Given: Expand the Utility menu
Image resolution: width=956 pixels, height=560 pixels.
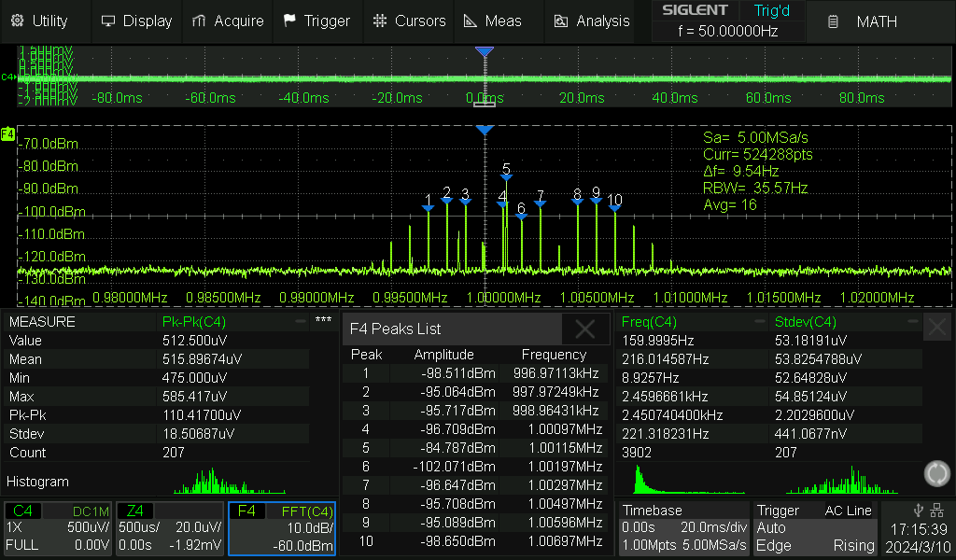Looking at the screenshot, I should click(39, 21).
